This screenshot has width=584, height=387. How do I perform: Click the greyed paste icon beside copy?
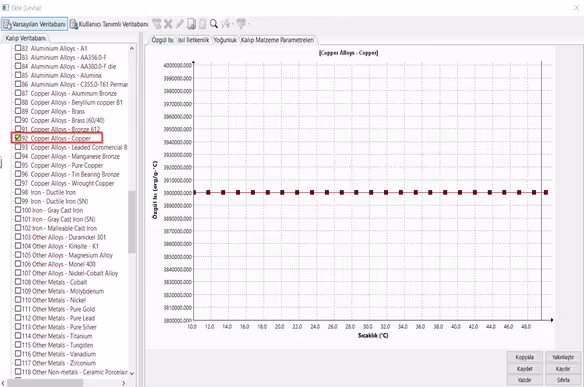pos(202,24)
